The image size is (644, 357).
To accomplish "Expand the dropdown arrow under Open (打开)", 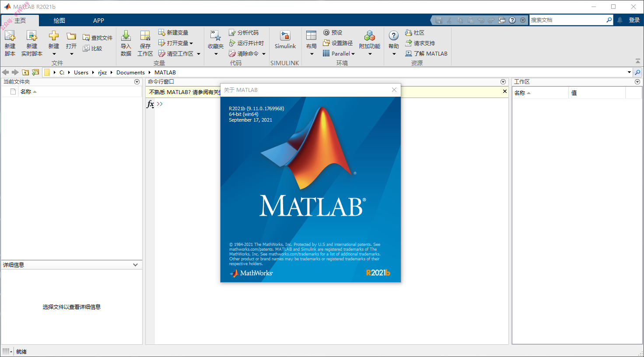I will coord(71,54).
